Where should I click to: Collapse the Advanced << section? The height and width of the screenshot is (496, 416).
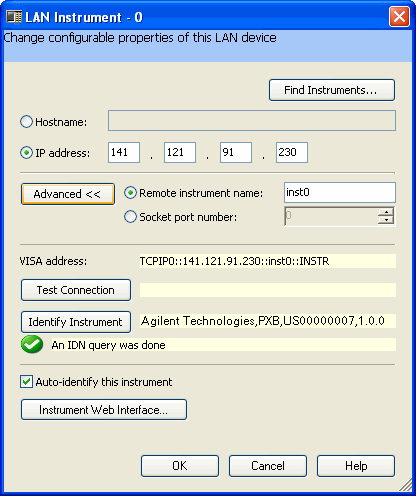pos(68,194)
